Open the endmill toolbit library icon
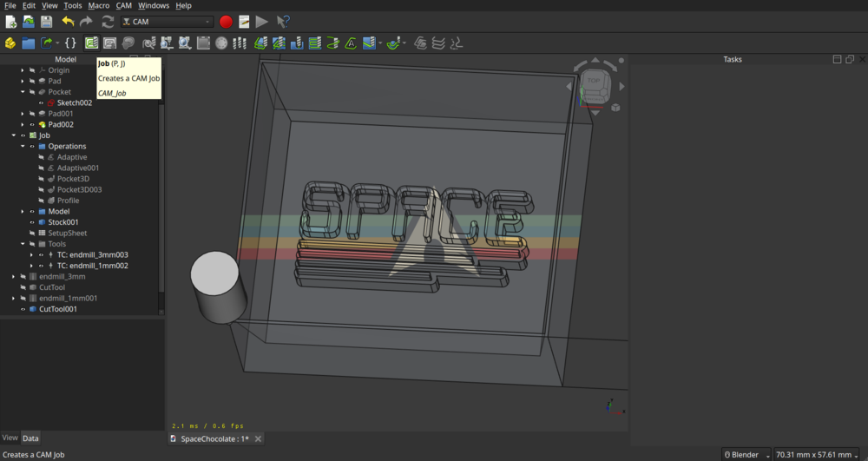This screenshot has height=461, width=868. pos(240,43)
